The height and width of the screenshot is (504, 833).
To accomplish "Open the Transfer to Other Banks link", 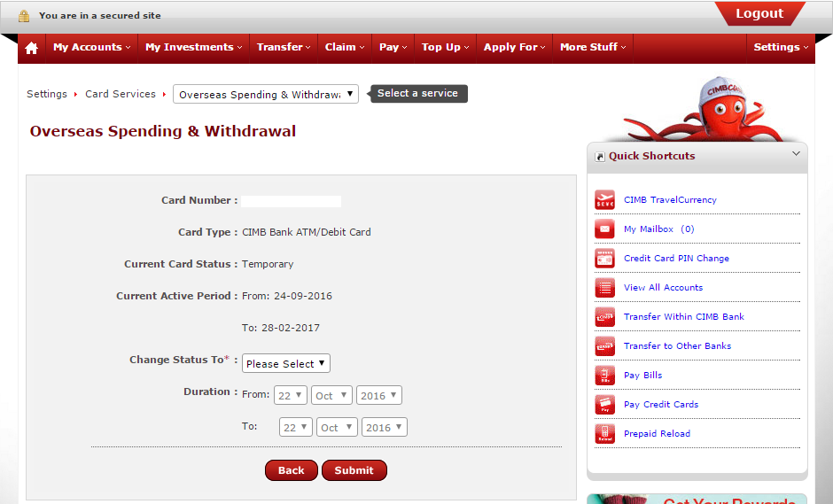I will click(677, 345).
